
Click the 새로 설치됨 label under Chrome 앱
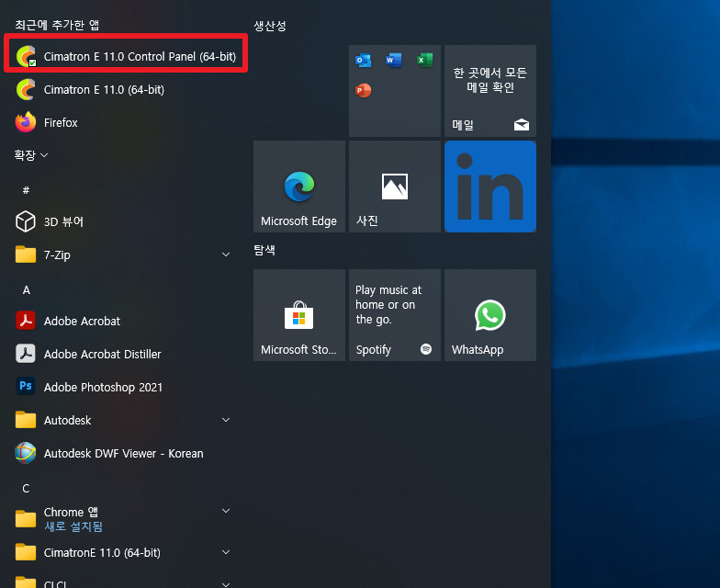click(73, 526)
